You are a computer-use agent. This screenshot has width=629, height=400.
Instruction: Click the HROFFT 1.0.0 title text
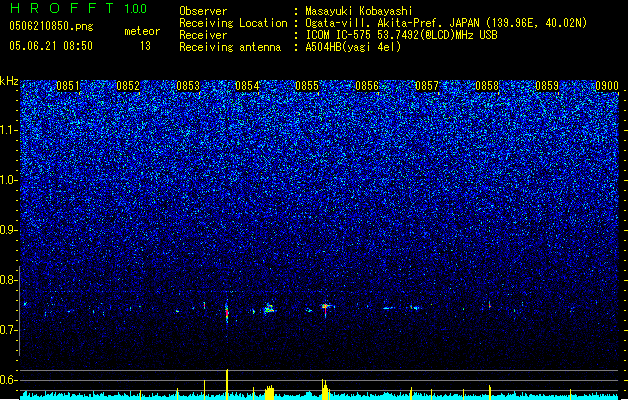tap(78, 8)
